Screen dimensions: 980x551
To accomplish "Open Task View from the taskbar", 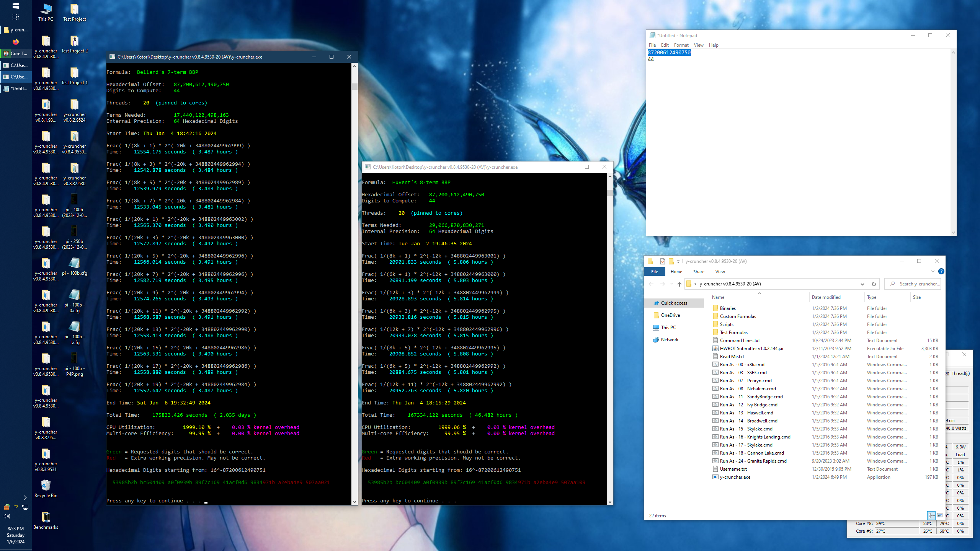I will coord(15,17).
